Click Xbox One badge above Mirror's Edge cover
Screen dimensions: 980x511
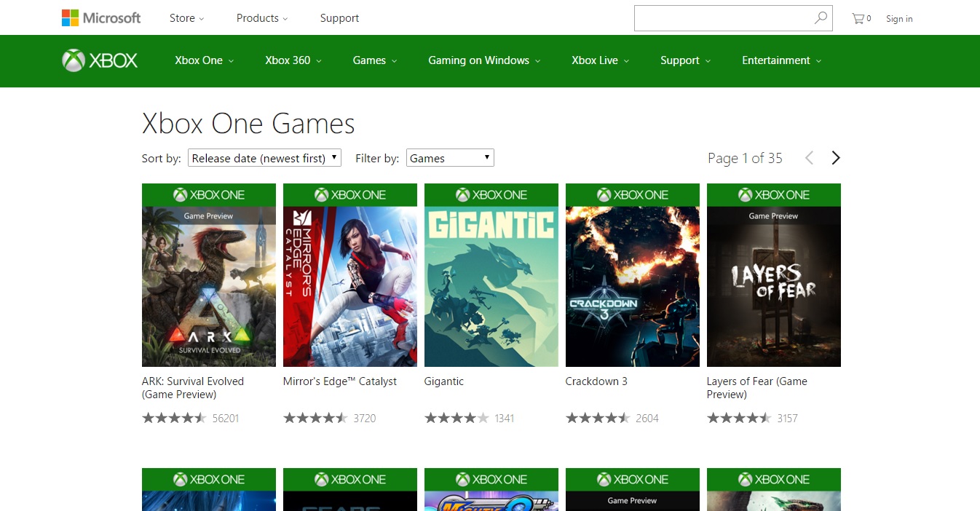point(350,195)
